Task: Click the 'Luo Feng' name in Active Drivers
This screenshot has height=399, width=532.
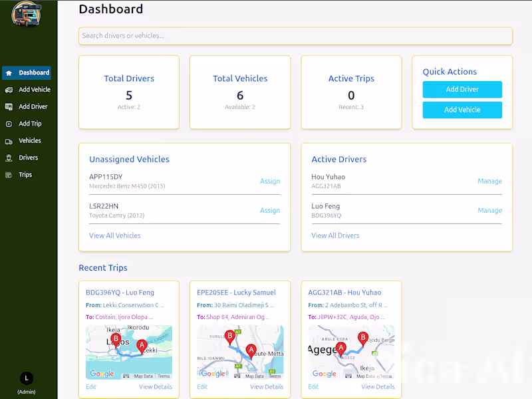Action: pos(325,206)
